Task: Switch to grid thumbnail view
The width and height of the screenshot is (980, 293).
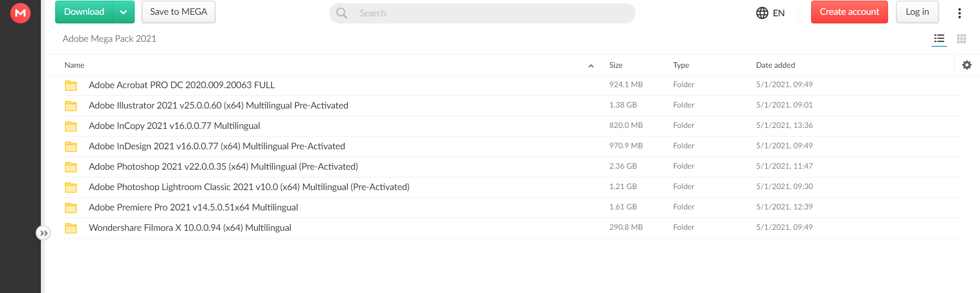Action: [962, 39]
